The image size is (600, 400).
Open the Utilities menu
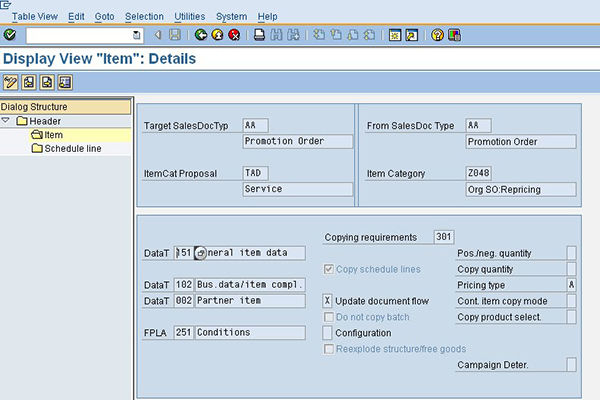[190, 16]
